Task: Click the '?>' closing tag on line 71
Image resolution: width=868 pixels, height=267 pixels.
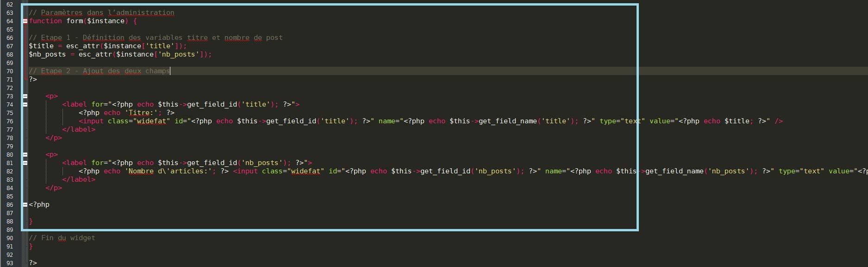Action: (33, 79)
